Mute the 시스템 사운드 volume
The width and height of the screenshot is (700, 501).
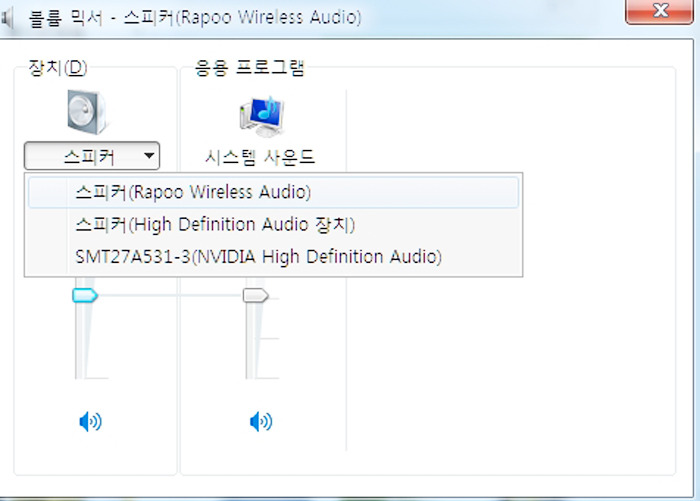(261, 422)
